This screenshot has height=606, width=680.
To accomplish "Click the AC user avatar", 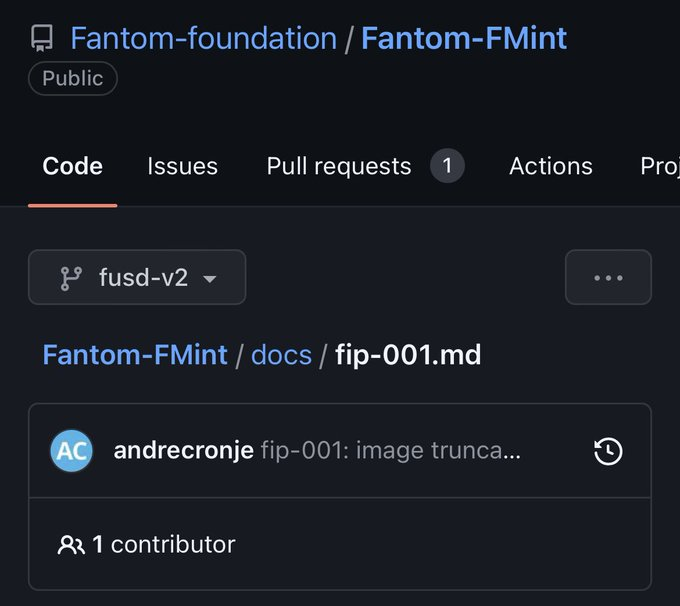I will coord(72,451).
